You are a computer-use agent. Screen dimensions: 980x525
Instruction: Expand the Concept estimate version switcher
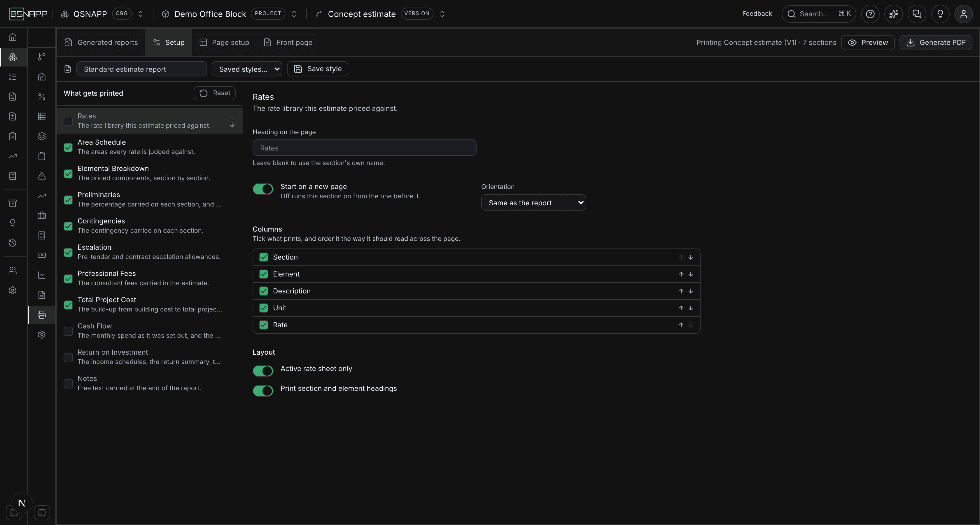(x=442, y=14)
